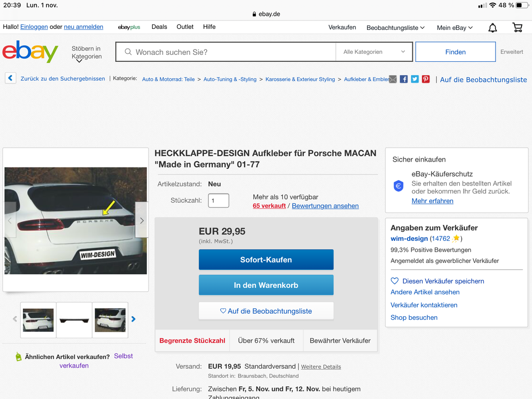Open the notifications bell icon

click(493, 28)
